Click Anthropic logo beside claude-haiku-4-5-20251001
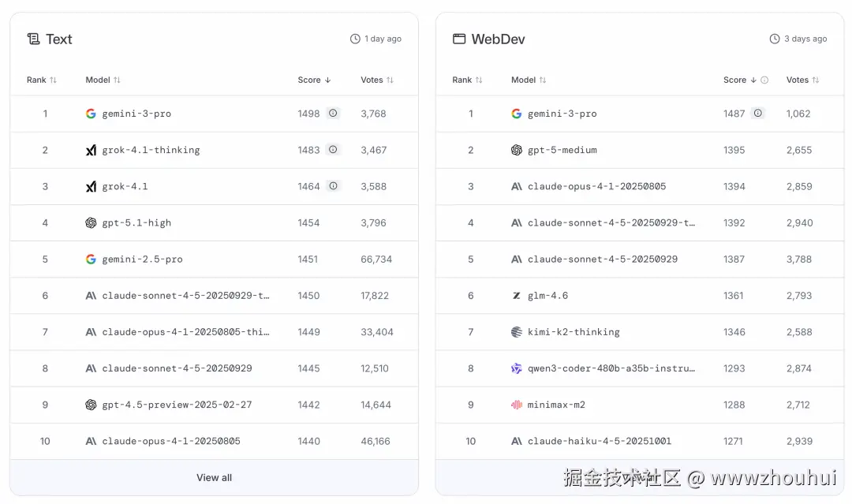 coord(516,441)
